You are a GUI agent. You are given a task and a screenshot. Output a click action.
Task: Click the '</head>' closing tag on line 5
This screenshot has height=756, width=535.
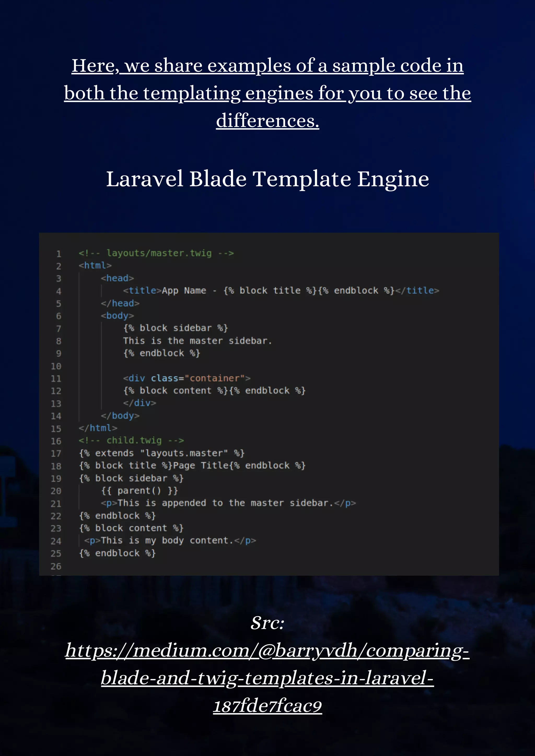120,303
